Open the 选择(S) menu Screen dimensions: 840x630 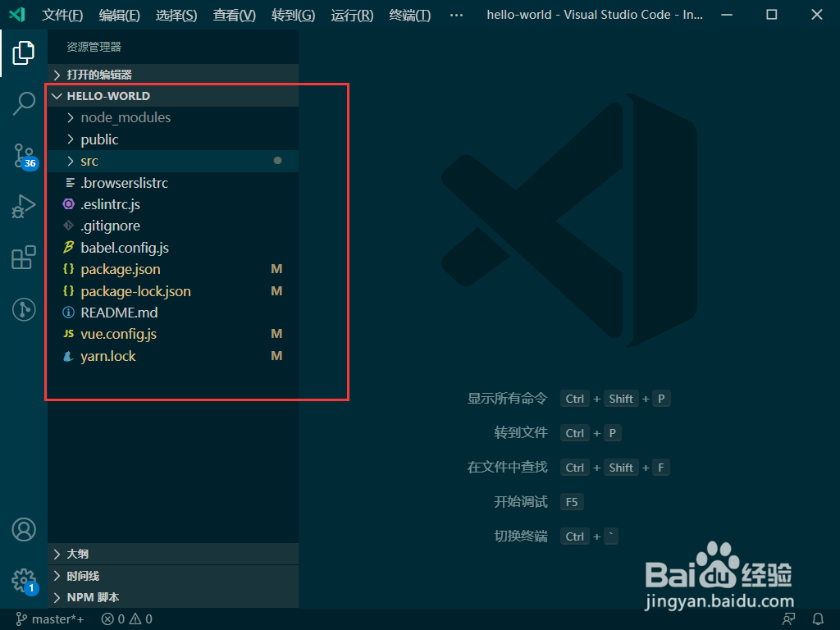[176, 15]
